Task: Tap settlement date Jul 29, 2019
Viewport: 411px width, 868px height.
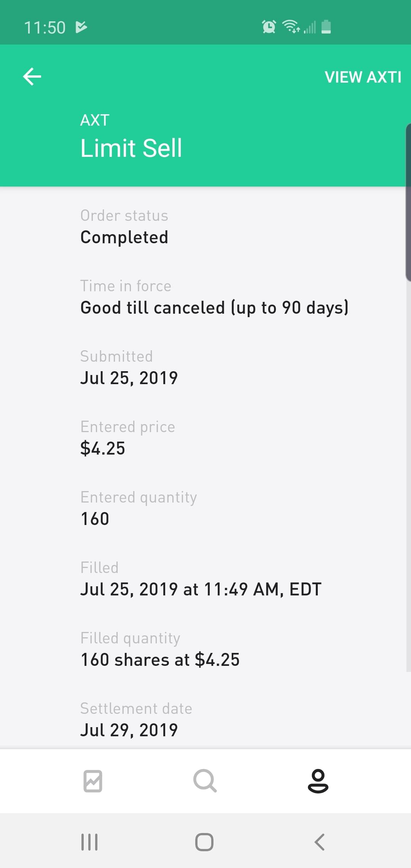Action: pos(129,730)
